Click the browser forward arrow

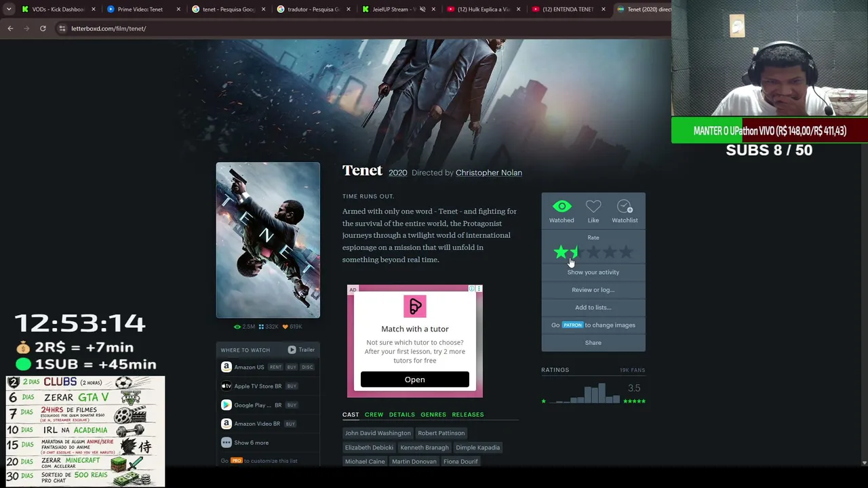pos(27,28)
